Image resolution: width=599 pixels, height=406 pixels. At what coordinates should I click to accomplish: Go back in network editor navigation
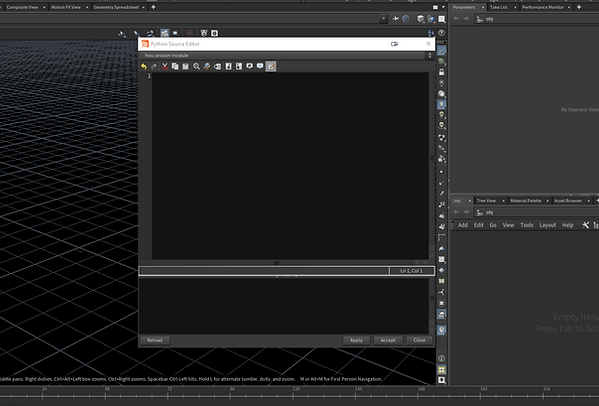pyautogui.click(x=456, y=212)
